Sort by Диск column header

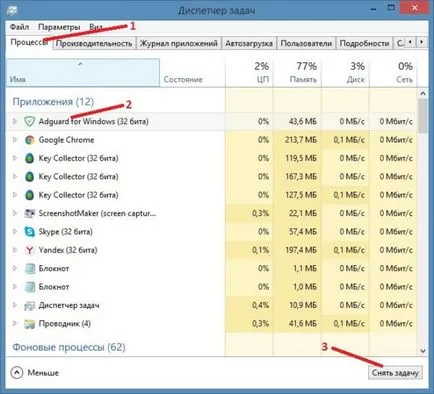point(345,73)
